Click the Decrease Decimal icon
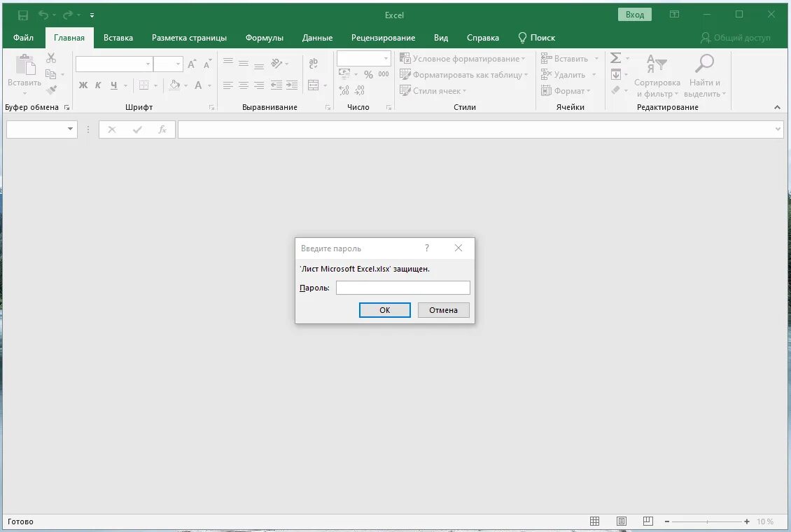The height and width of the screenshot is (532, 791). pos(360,90)
